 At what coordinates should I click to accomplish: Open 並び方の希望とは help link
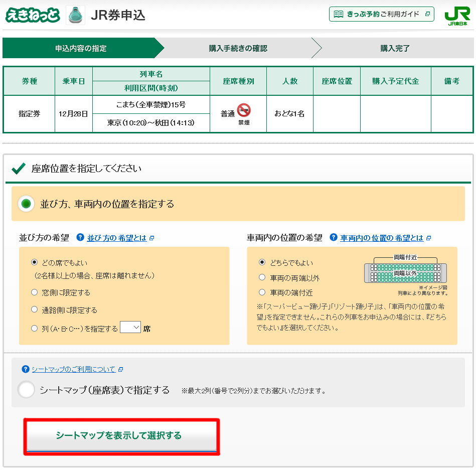point(117,238)
